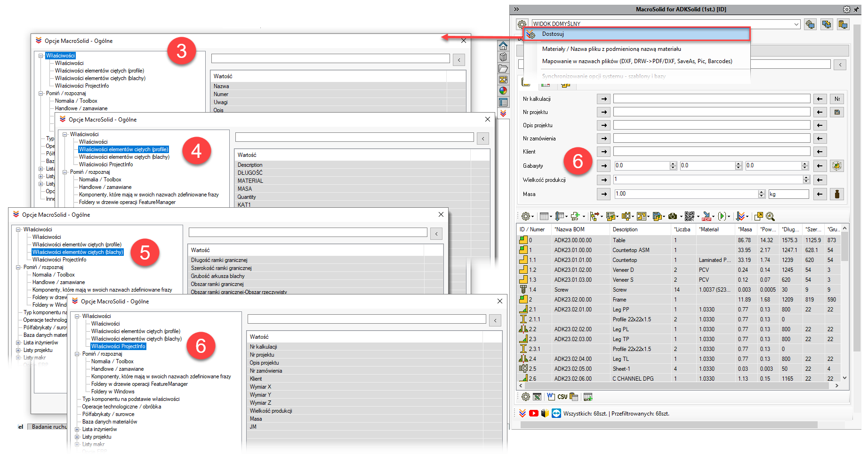
Task: Click the camera icon in BOM toolbar
Action: tap(673, 216)
